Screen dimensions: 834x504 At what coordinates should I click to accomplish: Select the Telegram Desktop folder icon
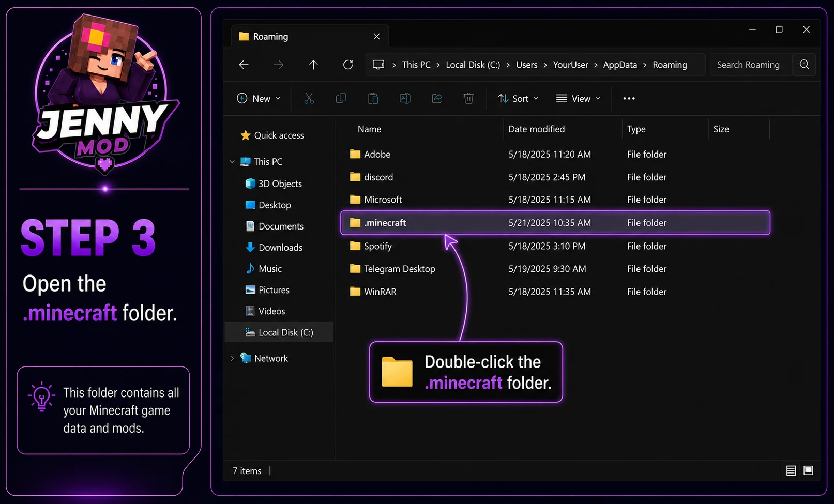click(355, 269)
